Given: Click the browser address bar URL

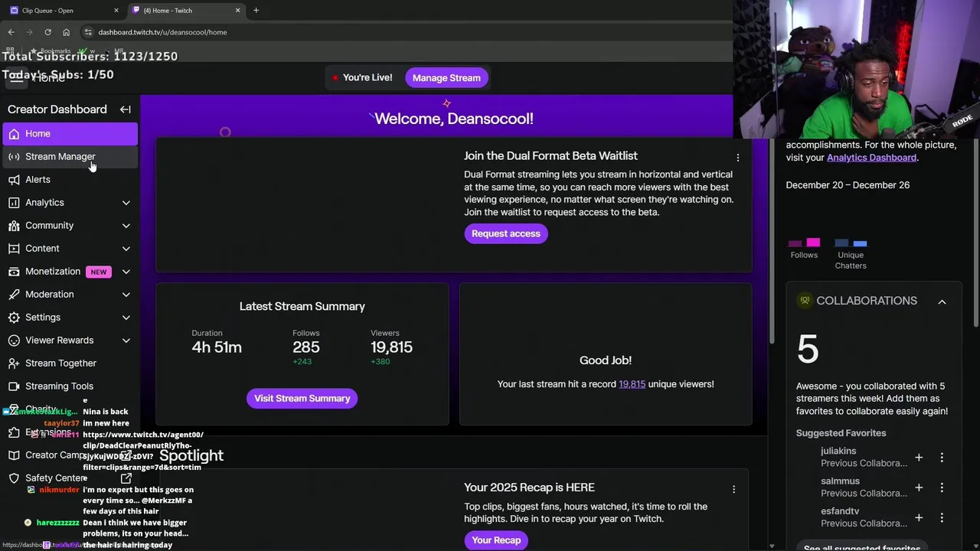Looking at the screenshot, I should pos(162,32).
